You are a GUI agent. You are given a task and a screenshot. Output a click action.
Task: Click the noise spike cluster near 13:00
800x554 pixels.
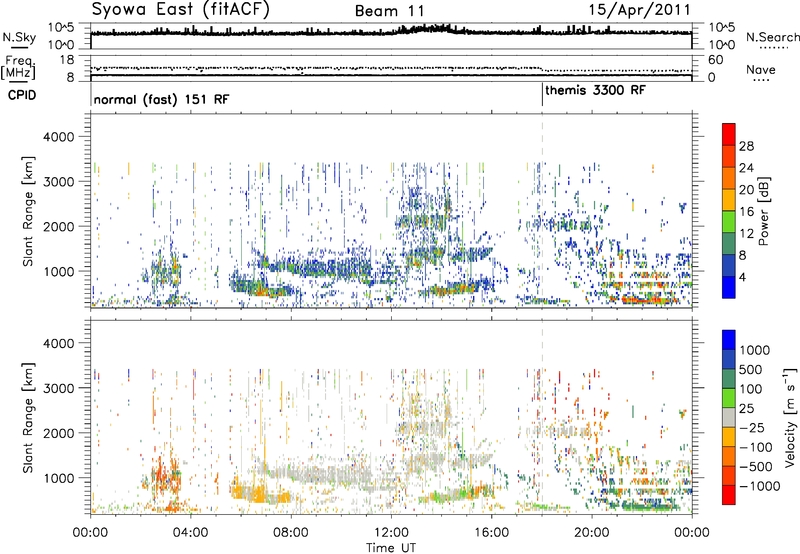coord(426,29)
